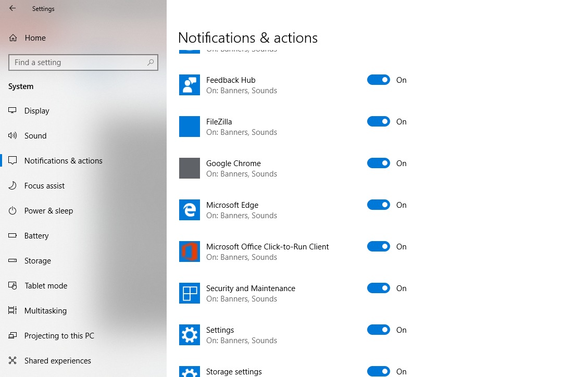Click the Focus assist moon icon
This screenshot has width=588, height=377.
pyautogui.click(x=12, y=185)
